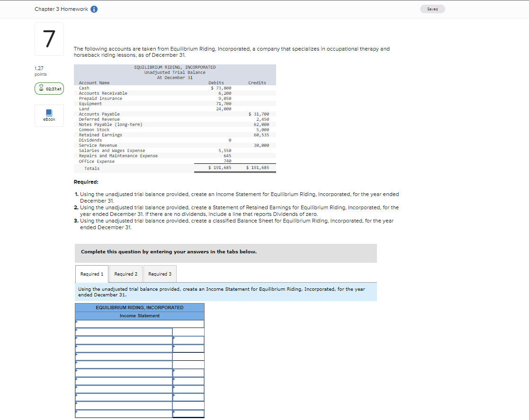The image size is (529, 420).
Task: Click the "Accounts Receivable" account row label
Action: 103,93
